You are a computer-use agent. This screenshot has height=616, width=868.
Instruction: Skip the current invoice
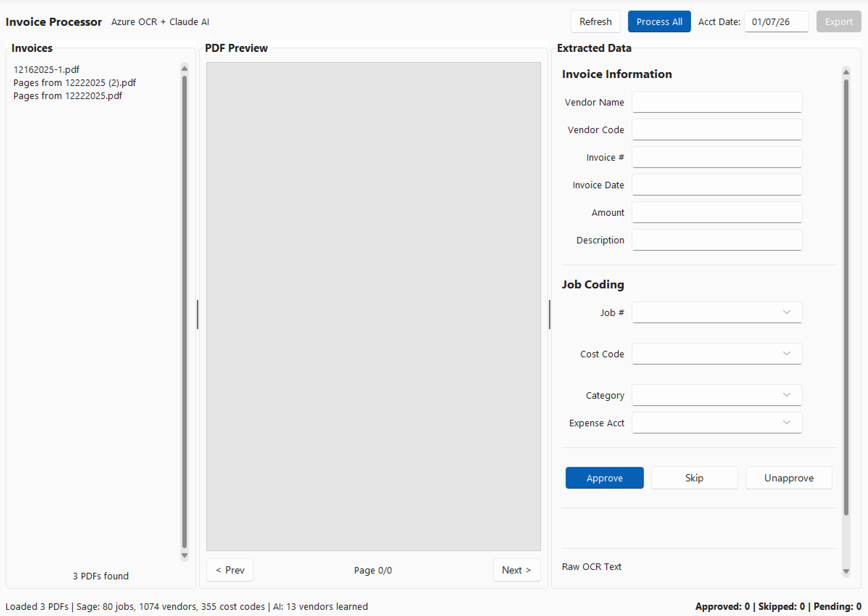(694, 477)
